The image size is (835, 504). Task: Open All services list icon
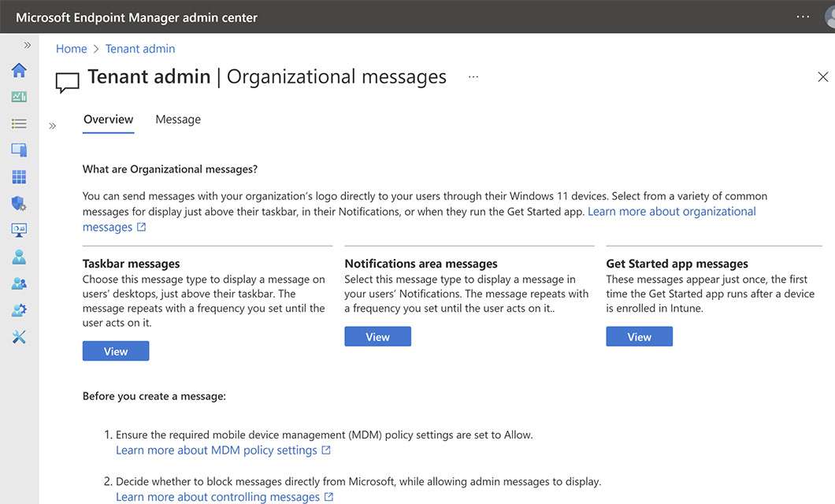tap(19, 124)
